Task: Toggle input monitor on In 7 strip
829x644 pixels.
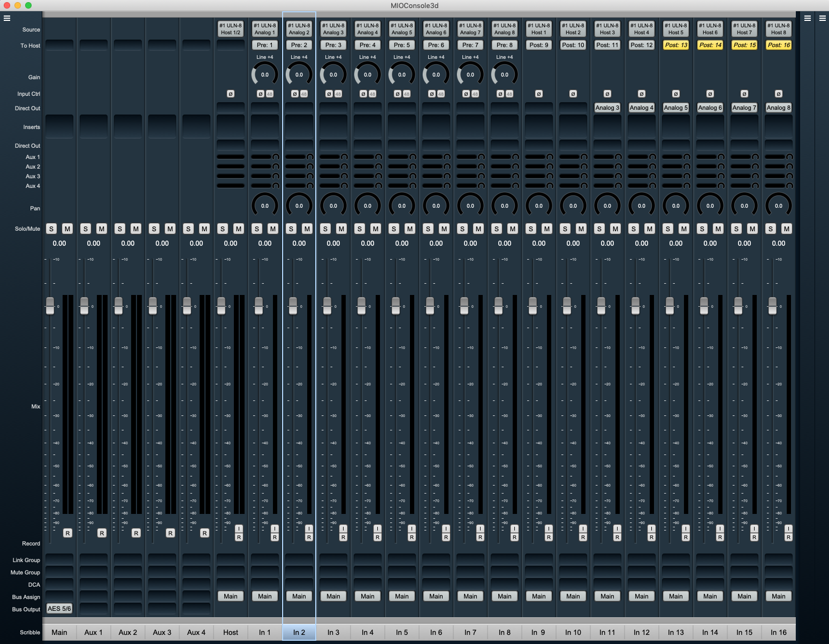Action: (480, 529)
